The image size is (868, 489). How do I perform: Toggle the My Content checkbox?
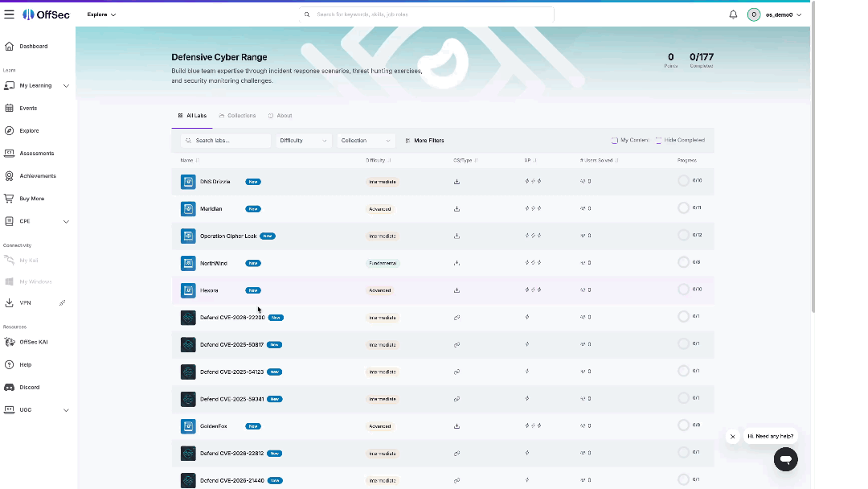pos(615,140)
